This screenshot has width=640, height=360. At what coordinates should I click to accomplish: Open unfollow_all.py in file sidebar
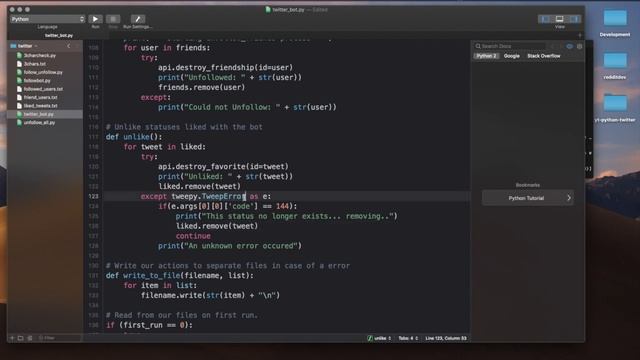point(39,122)
